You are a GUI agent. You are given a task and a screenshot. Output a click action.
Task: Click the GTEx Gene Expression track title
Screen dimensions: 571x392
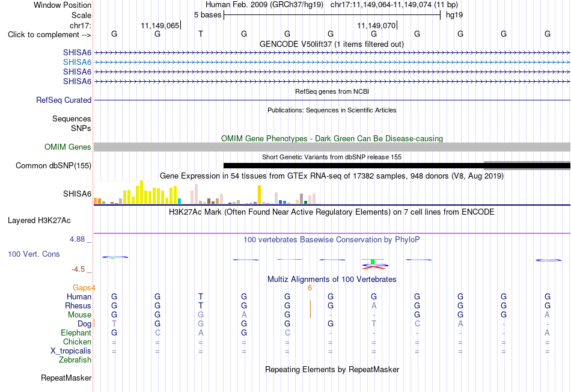point(331,176)
